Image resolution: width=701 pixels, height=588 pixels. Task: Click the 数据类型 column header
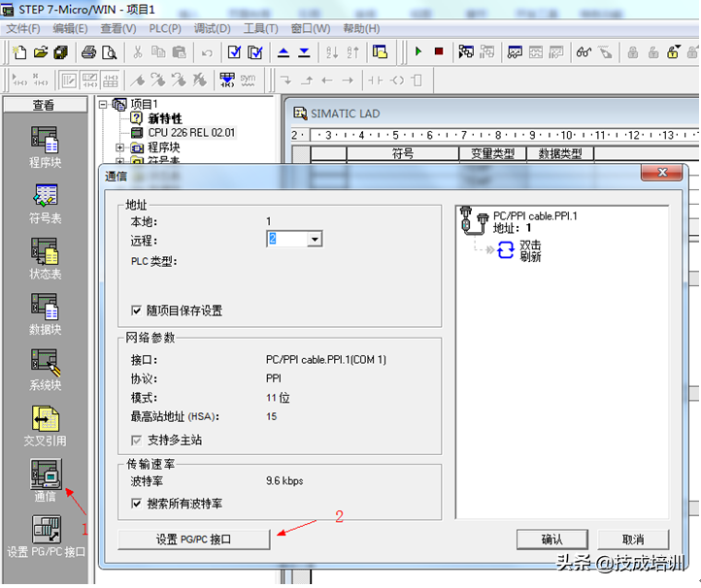560,153
